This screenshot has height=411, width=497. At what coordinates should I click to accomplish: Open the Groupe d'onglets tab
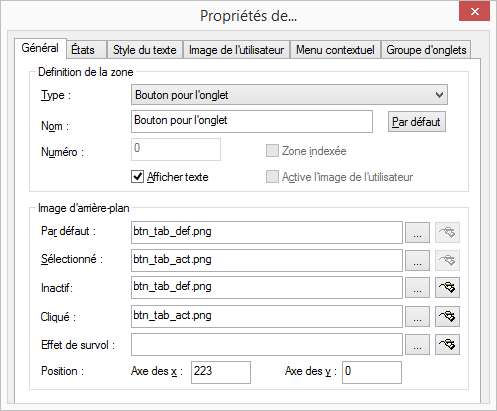(426, 50)
